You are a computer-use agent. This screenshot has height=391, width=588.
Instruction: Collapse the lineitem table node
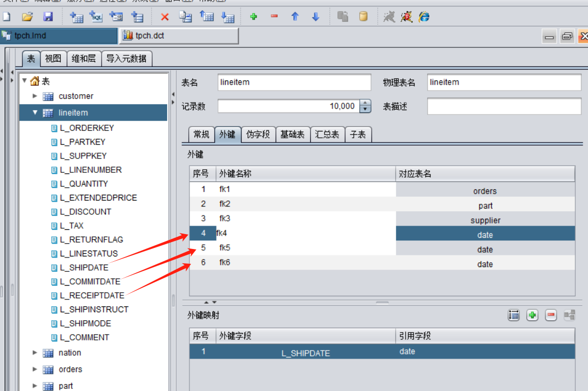[x=35, y=113]
